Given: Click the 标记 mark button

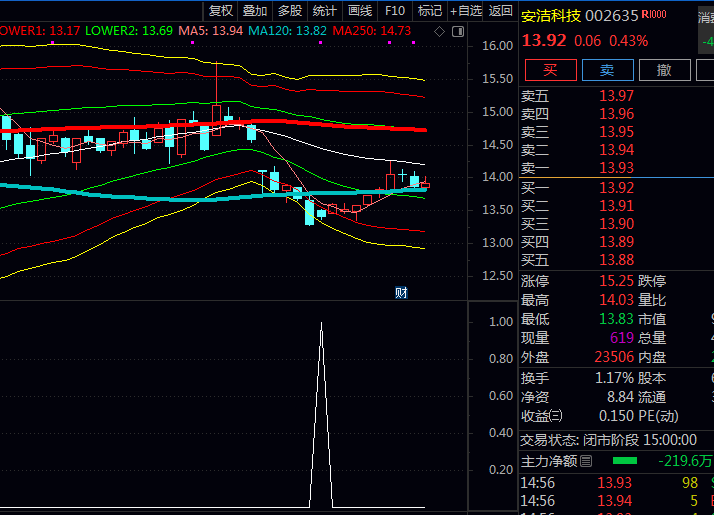Looking at the screenshot, I should click(x=429, y=11).
